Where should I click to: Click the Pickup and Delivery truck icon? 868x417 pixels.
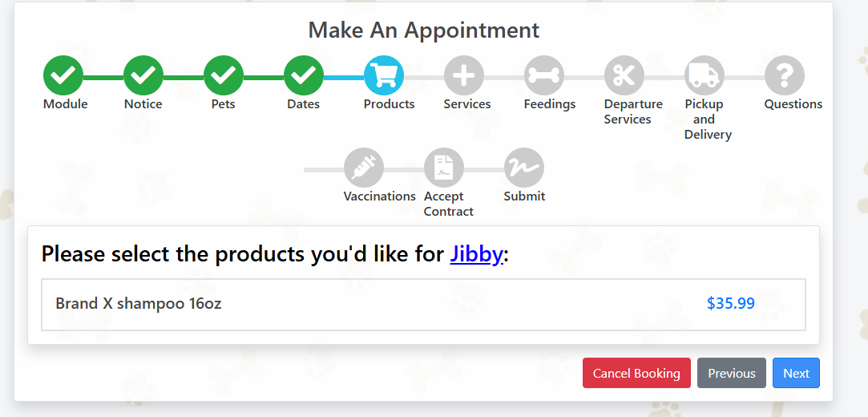click(x=704, y=75)
